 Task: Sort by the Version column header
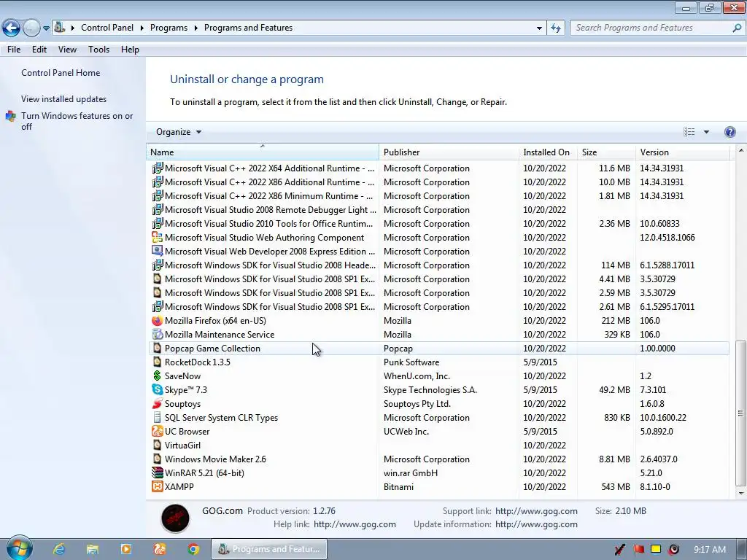click(x=682, y=152)
